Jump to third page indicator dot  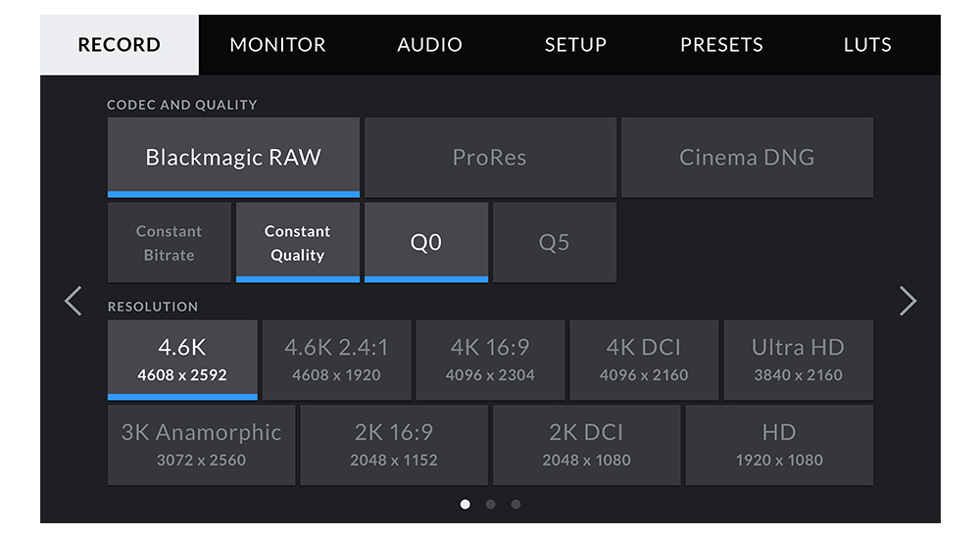coord(515,505)
